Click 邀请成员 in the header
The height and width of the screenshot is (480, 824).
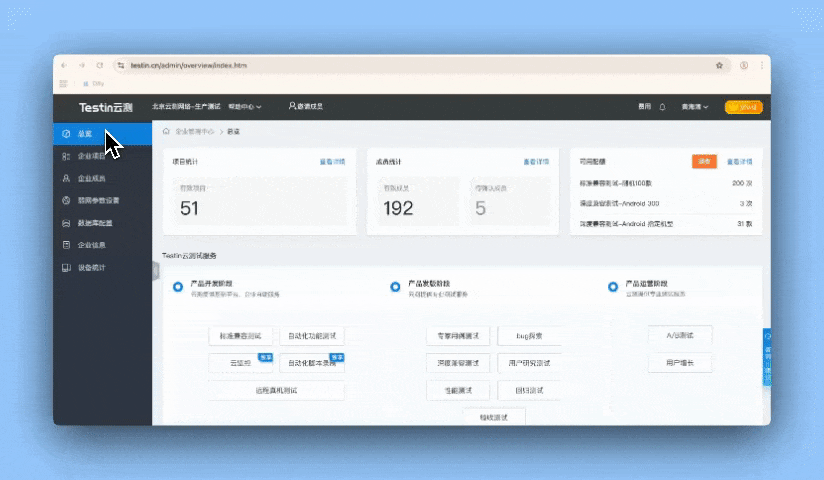[x=305, y=106]
